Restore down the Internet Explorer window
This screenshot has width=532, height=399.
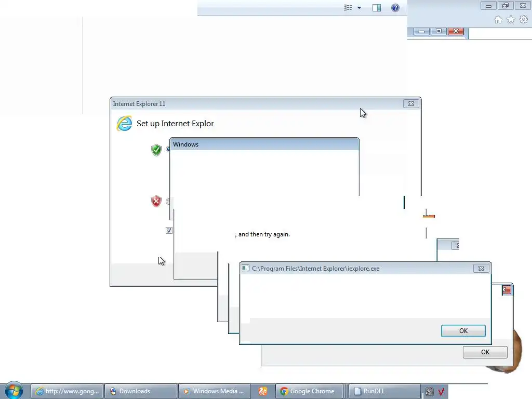506,6
